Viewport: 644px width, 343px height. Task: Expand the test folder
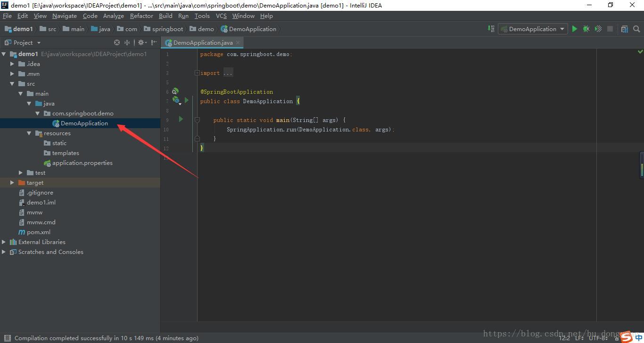[x=21, y=172]
